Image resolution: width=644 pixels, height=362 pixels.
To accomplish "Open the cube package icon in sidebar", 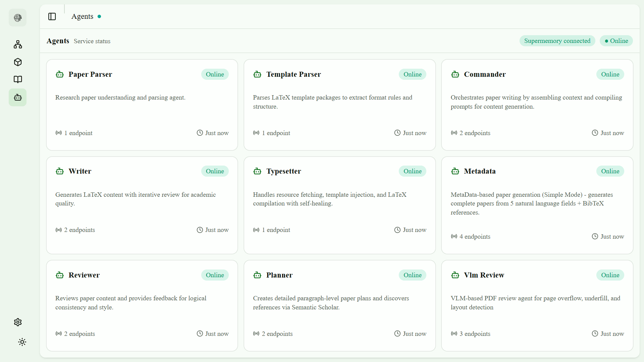I will (18, 62).
